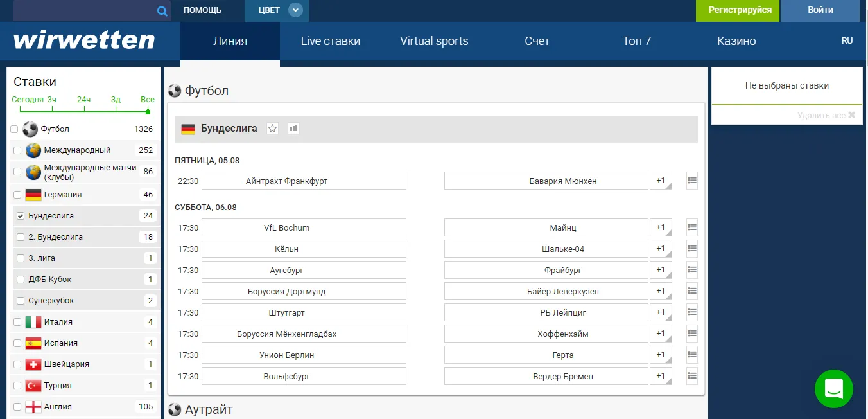Check the Италия checkbox
The height and width of the screenshot is (419, 868).
point(17,322)
